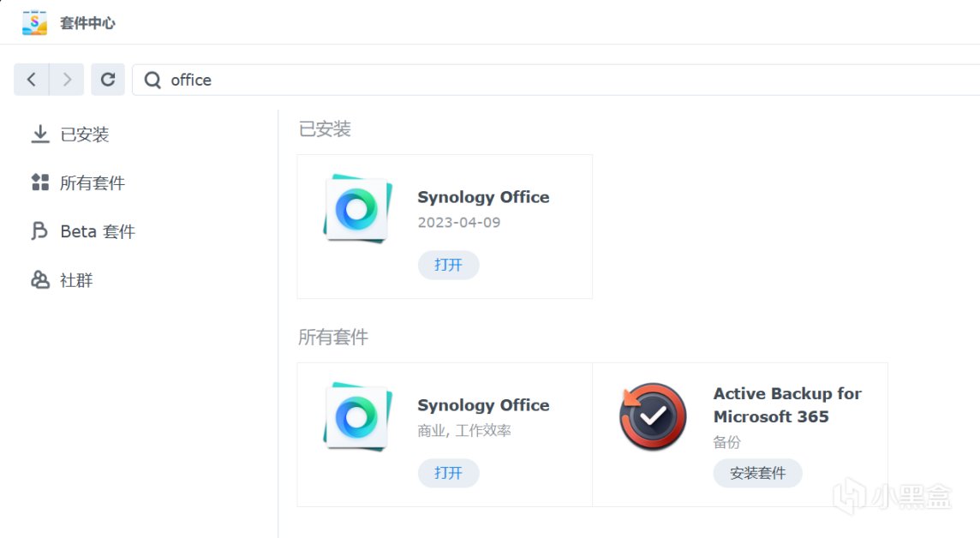Viewport: 980px width, 538px height.
Task: Click the office search input field
Action: [x=514, y=80]
